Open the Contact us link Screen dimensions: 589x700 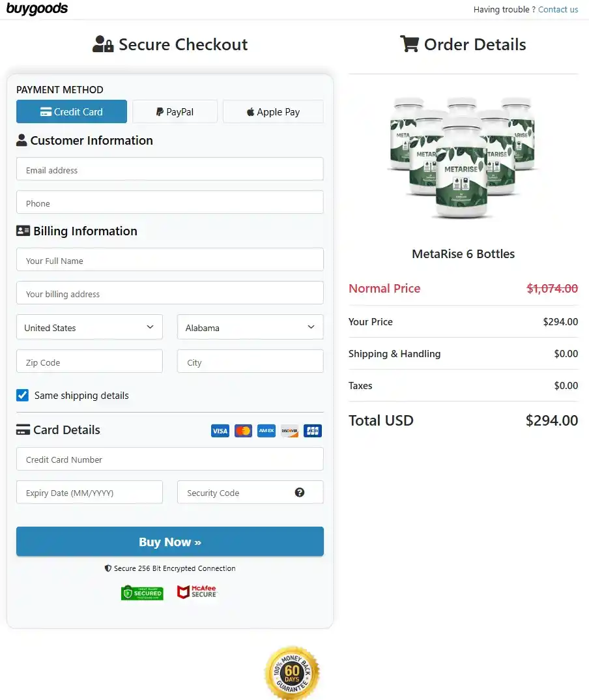(x=558, y=9)
